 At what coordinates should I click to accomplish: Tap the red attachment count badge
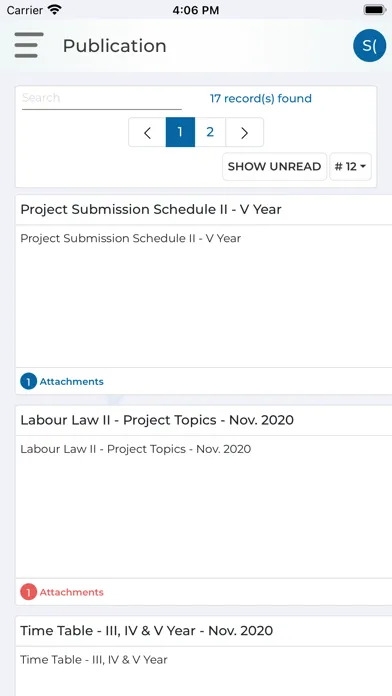(28, 592)
